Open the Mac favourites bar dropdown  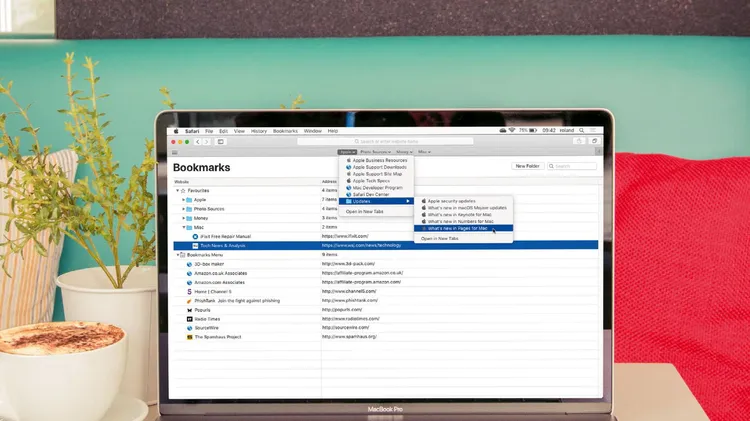(424, 152)
